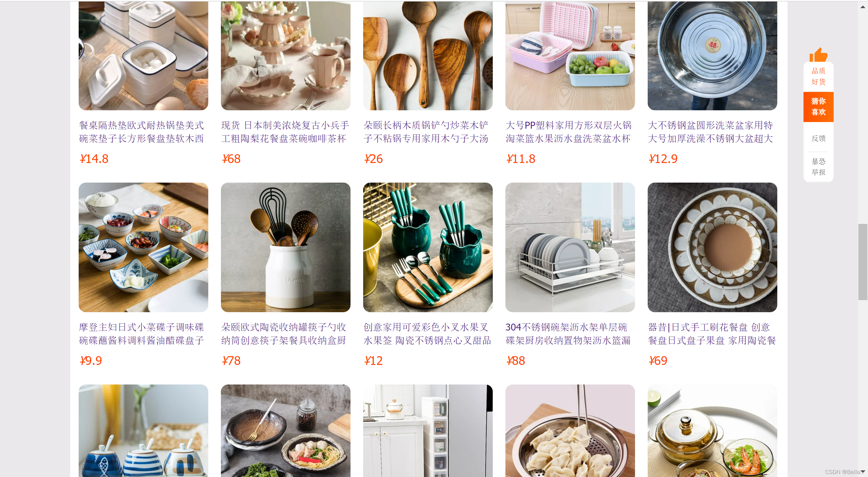Open the Japanese sauce dishes product image

coord(143,247)
